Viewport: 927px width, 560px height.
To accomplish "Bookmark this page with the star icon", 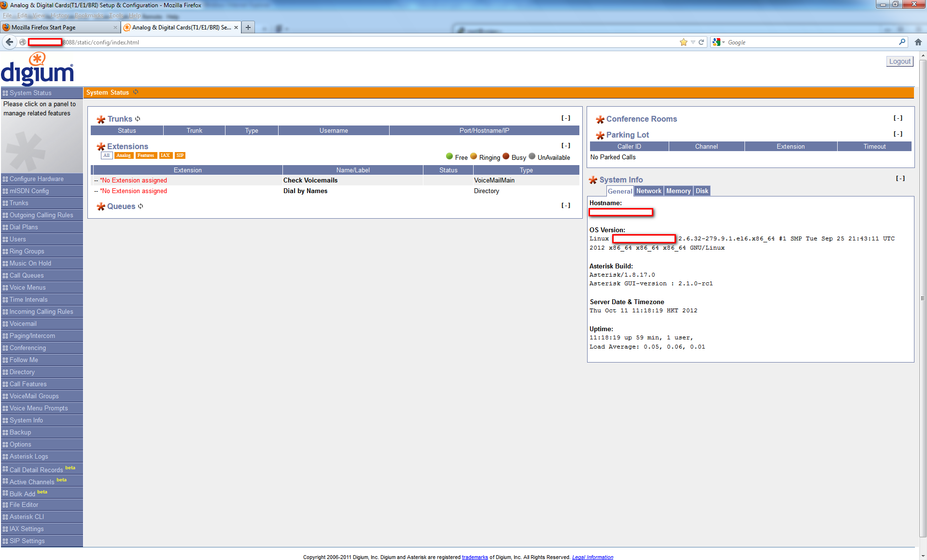I will 684,42.
